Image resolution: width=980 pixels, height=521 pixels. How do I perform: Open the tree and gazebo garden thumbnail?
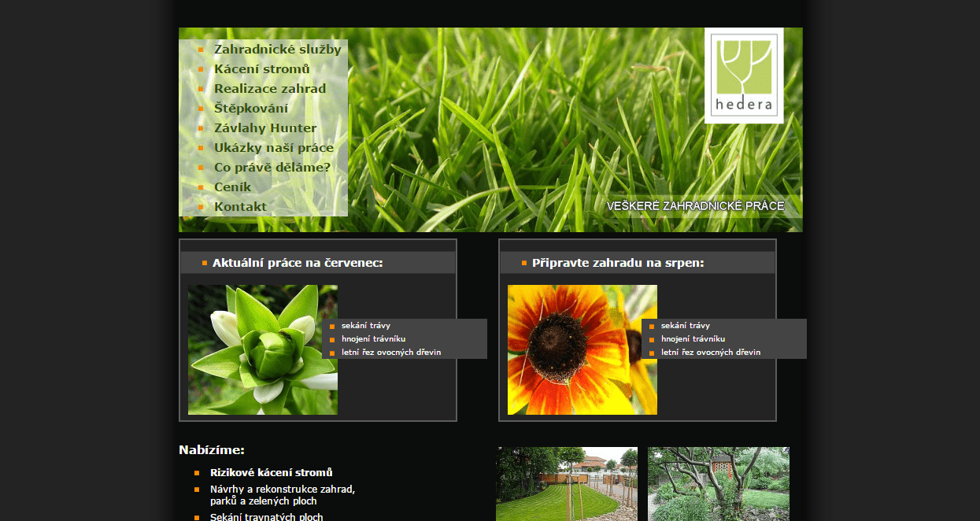(719, 484)
